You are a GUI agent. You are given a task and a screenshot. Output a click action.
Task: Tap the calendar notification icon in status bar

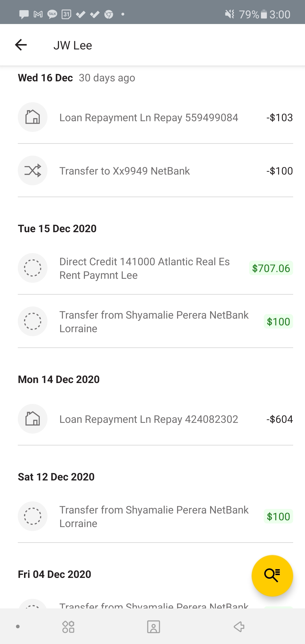[x=66, y=14]
